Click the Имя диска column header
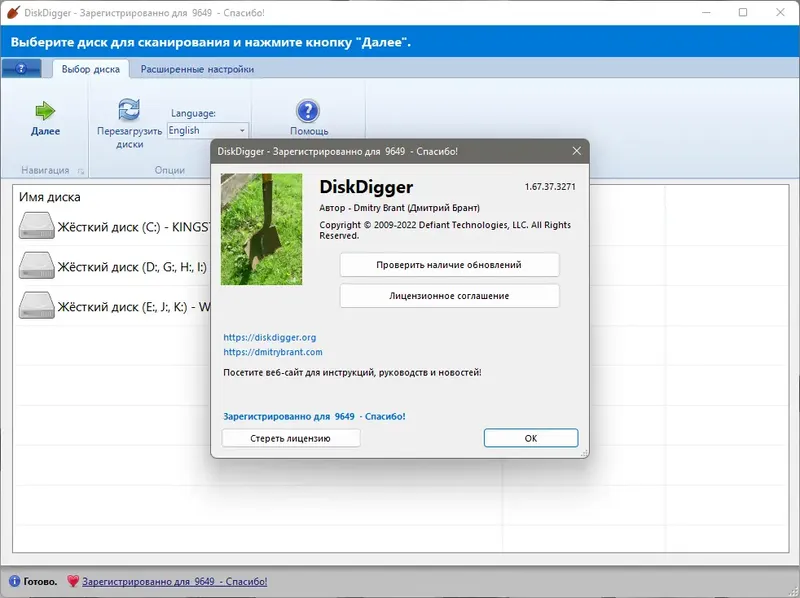 coord(50,197)
